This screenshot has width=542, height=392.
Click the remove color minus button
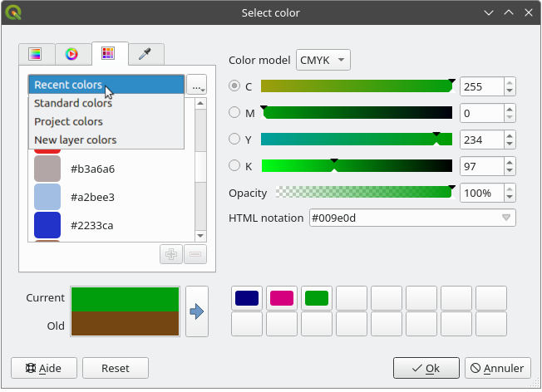coord(195,254)
